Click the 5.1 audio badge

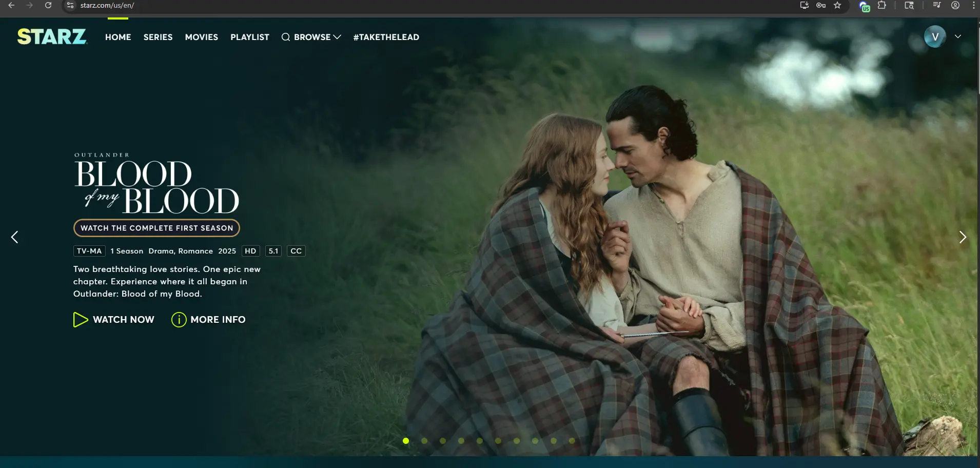tap(273, 251)
